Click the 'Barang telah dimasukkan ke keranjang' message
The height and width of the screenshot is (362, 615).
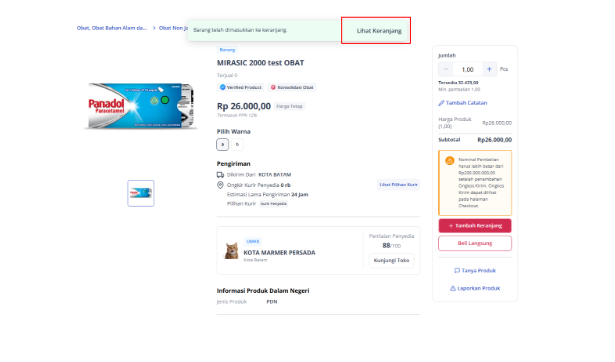point(240,30)
